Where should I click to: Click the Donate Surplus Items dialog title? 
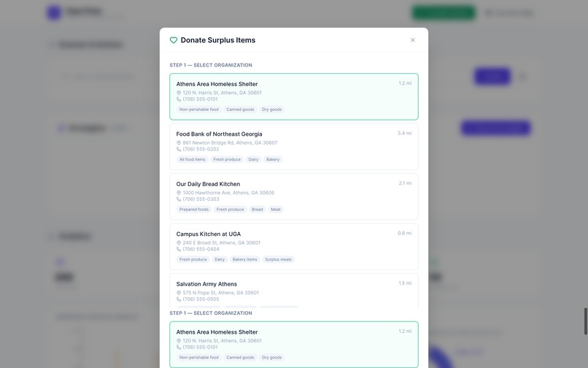(x=218, y=40)
